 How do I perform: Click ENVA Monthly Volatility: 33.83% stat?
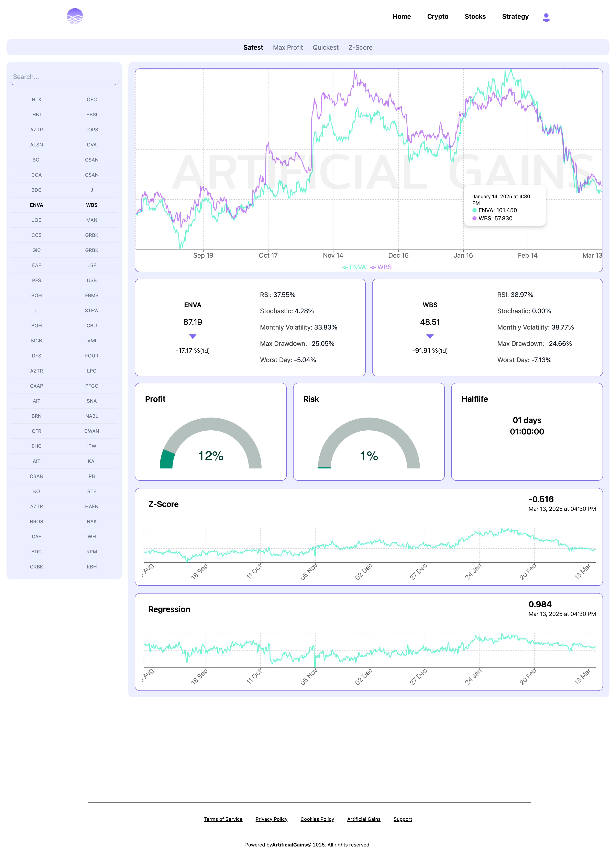pos(298,327)
